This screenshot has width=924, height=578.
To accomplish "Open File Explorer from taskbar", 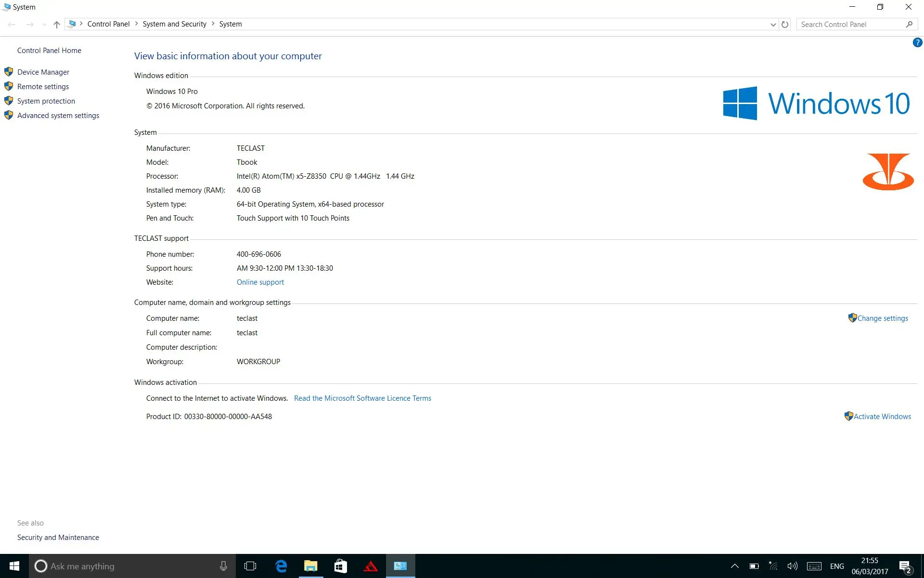I will pyautogui.click(x=311, y=566).
